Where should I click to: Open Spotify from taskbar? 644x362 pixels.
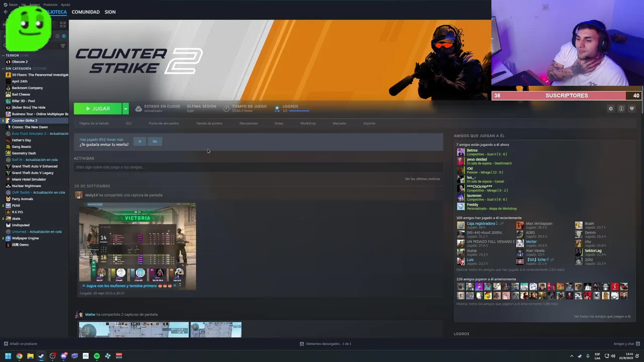97,356
